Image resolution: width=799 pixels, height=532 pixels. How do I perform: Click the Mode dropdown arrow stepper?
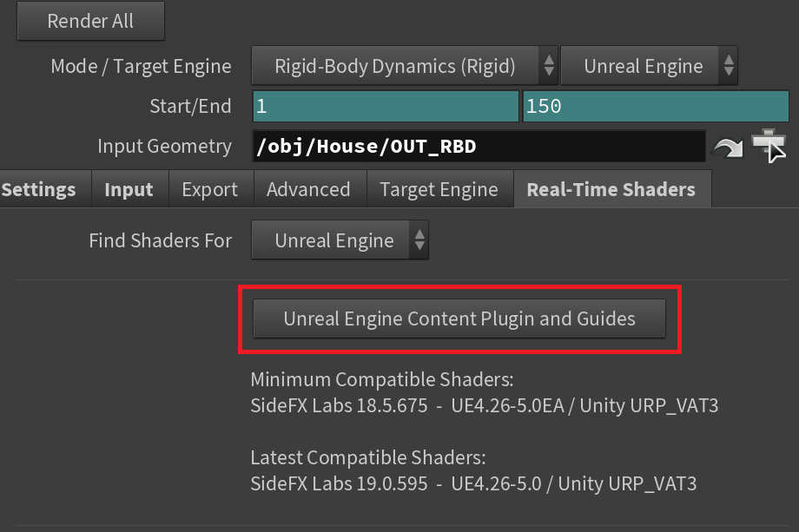tap(549, 66)
